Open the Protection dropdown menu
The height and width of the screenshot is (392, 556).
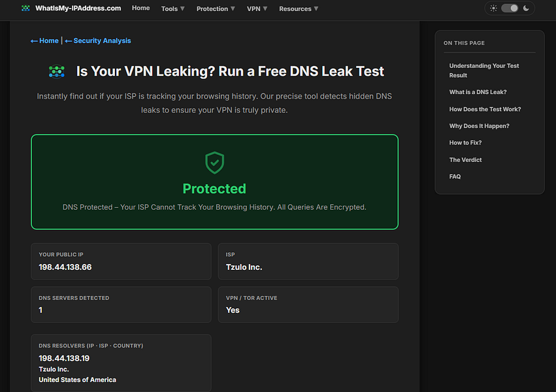(216, 9)
